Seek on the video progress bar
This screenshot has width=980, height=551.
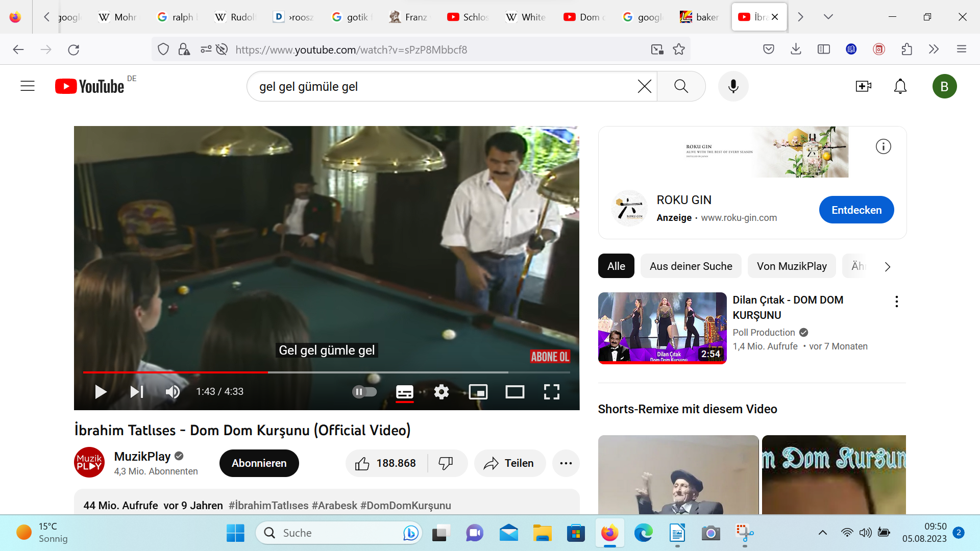(x=327, y=372)
